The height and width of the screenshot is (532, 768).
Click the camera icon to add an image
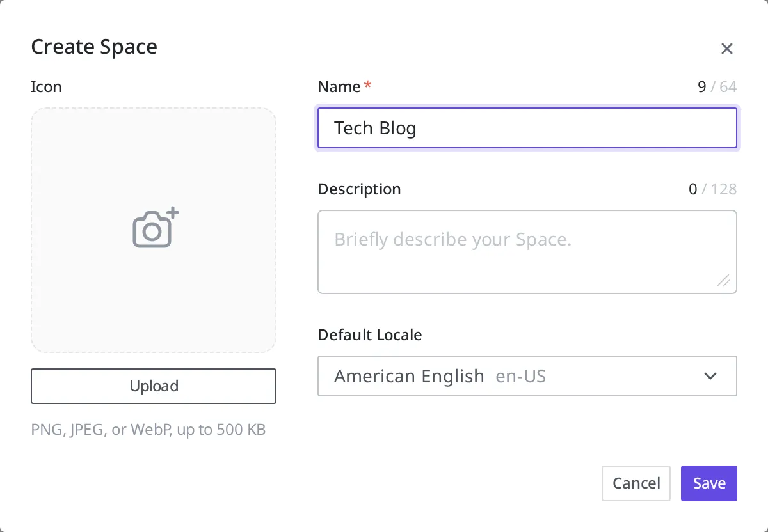pos(156,228)
